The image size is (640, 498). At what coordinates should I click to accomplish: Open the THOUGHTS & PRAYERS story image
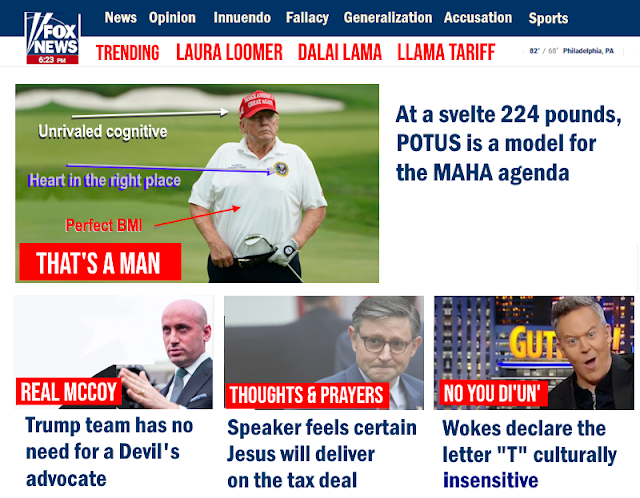pos(324,353)
